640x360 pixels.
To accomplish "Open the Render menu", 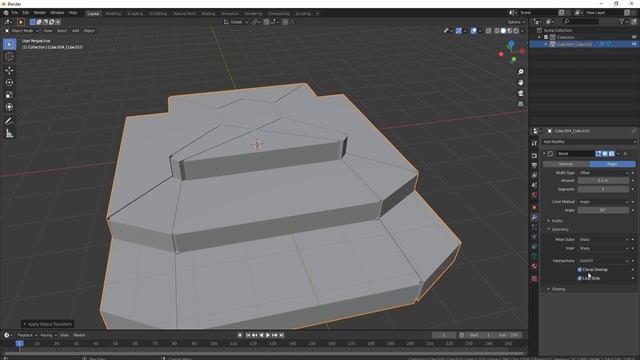I will (x=40, y=13).
